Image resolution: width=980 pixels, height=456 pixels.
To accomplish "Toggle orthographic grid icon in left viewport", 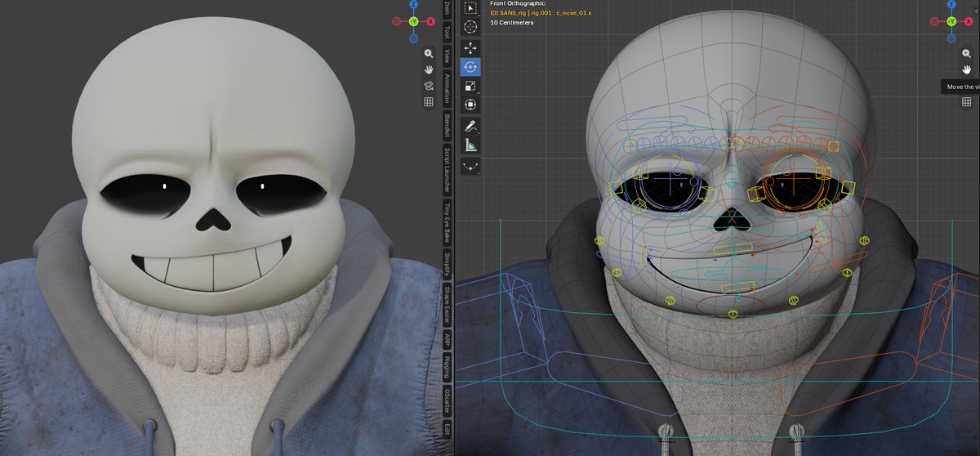I will coord(429,102).
